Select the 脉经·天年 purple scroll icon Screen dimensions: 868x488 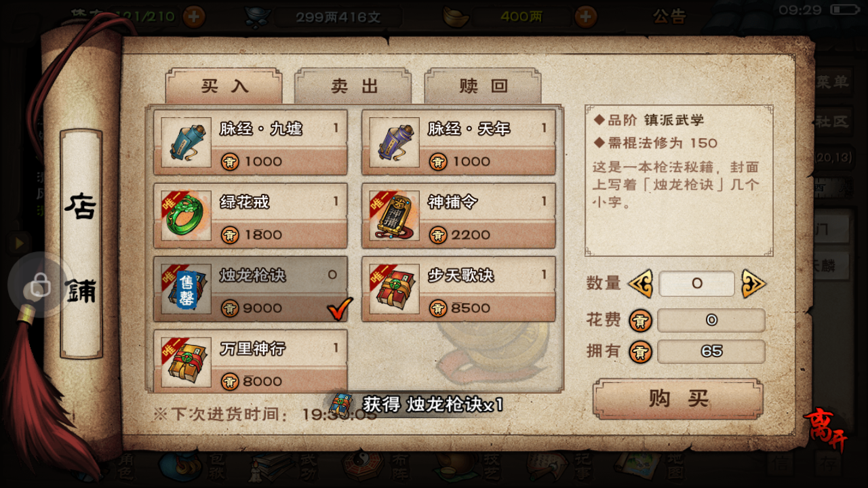pos(394,142)
